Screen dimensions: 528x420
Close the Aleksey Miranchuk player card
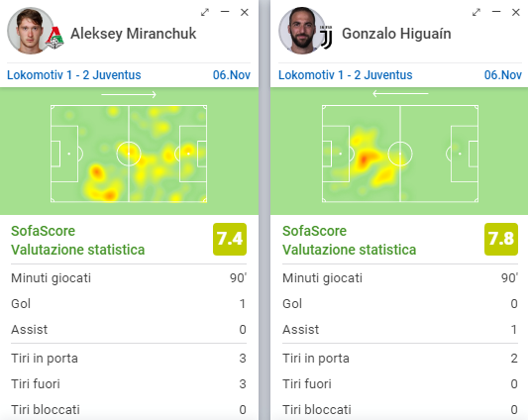point(245,13)
